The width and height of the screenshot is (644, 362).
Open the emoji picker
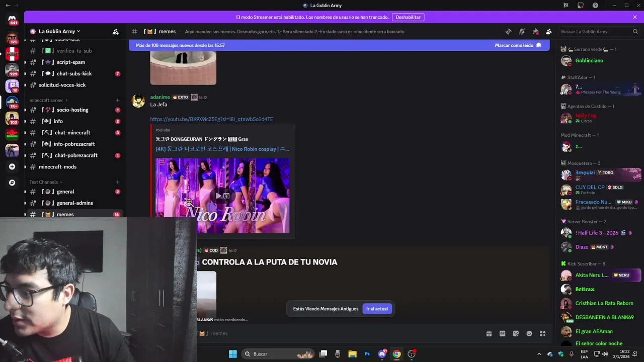[x=529, y=333]
